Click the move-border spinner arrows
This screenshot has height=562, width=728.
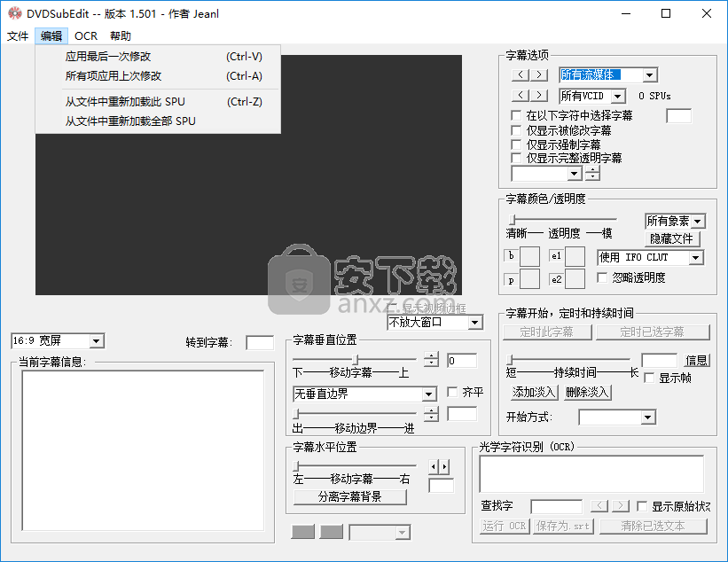tap(431, 413)
